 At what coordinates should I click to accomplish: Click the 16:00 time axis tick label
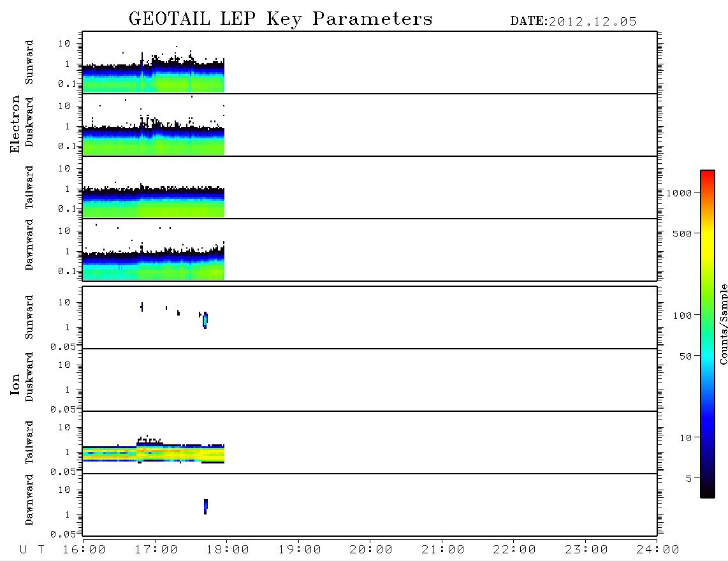coord(84,550)
